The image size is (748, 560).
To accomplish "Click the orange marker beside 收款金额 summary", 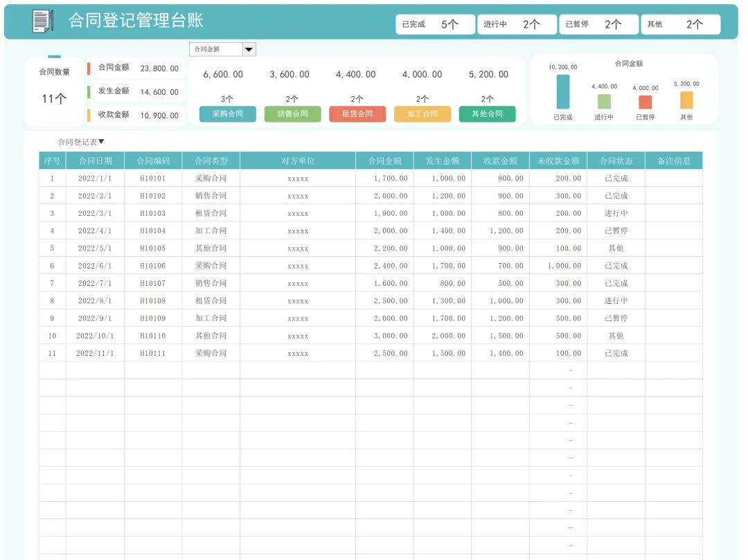I will coord(89,115).
